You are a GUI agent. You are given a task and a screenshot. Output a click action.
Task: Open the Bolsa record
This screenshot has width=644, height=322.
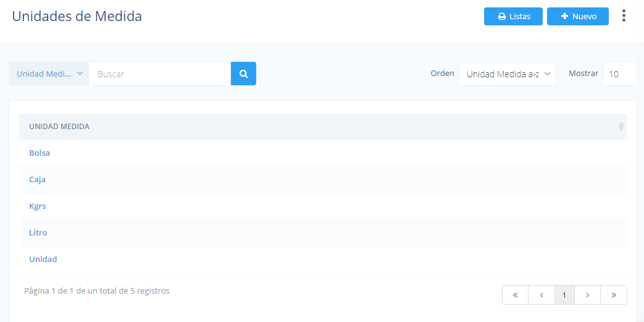40,153
